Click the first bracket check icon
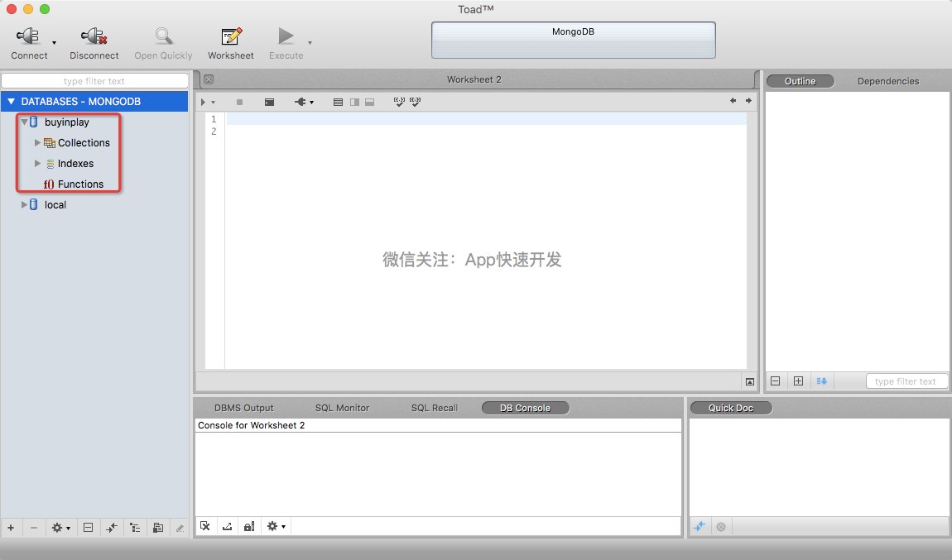The image size is (952, 560). pos(399,102)
